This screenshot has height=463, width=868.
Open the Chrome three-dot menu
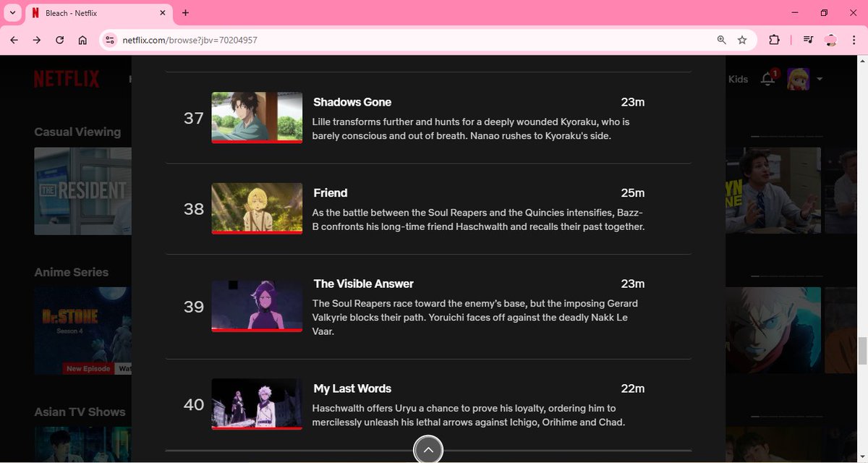(854, 40)
